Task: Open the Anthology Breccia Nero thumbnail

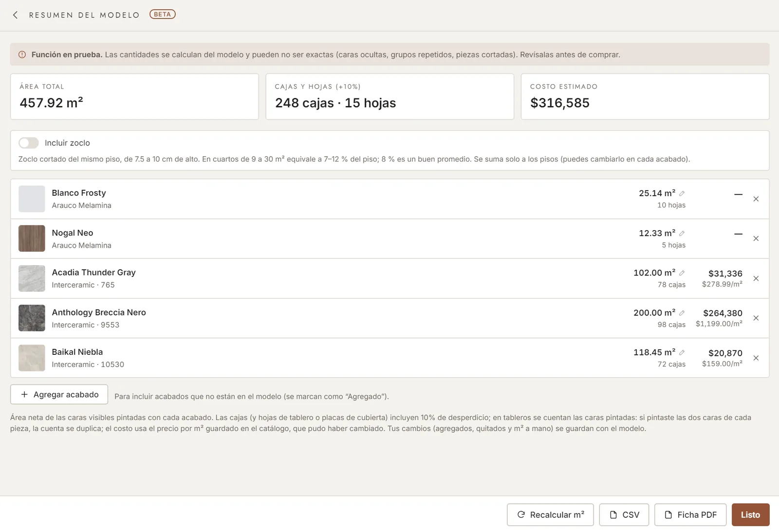Action: tap(32, 318)
